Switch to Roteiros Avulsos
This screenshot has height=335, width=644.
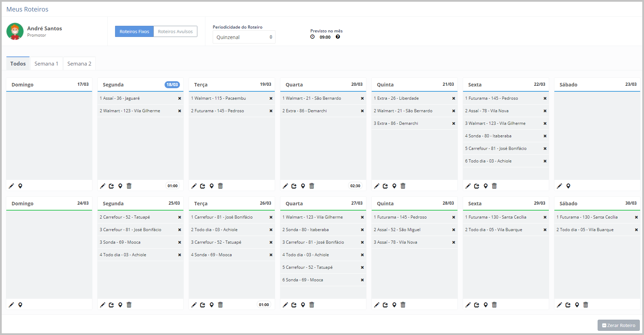pyautogui.click(x=175, y=31)
